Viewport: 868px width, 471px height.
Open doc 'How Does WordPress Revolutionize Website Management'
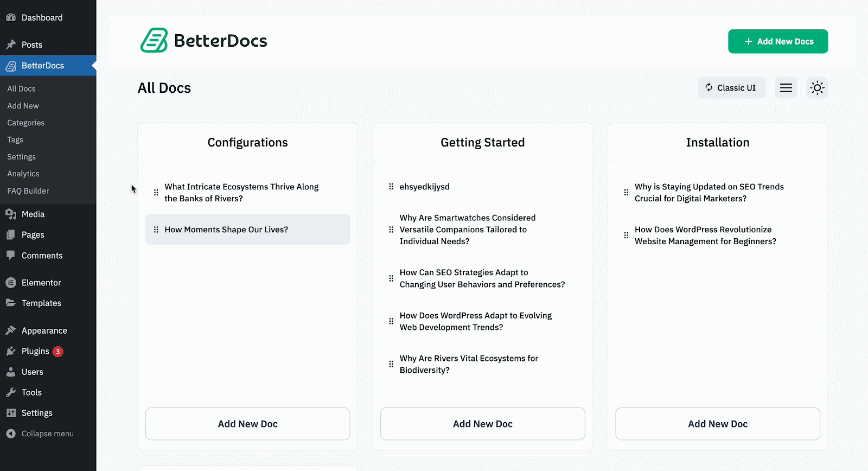705,235
